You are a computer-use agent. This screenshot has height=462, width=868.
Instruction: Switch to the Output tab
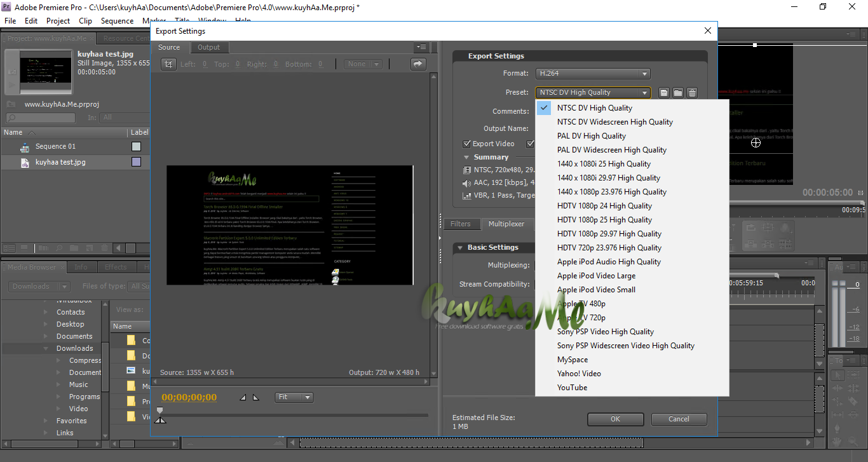[208, 47]
